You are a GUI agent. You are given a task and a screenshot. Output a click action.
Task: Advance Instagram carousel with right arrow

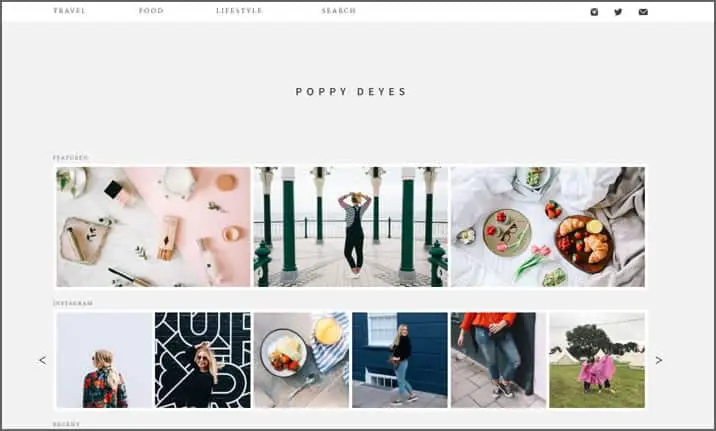click(658, 360)
